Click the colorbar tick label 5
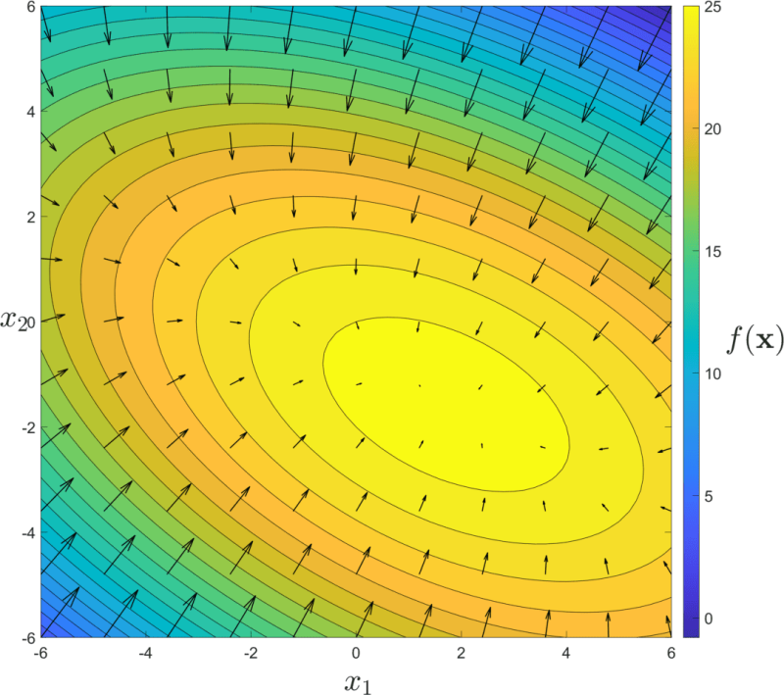 pyautogui.click(x=709, y=496)
